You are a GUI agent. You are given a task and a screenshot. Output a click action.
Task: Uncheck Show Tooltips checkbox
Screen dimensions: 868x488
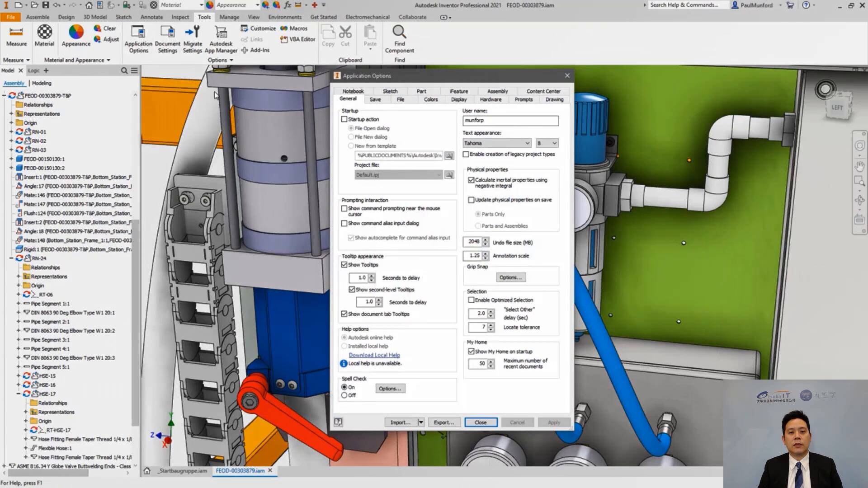(344, 265)
